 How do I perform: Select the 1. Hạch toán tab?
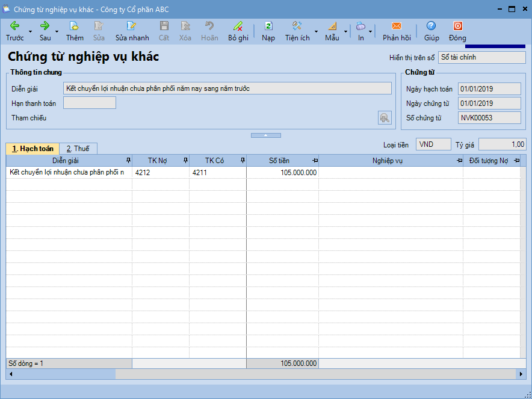coord(32,149)
